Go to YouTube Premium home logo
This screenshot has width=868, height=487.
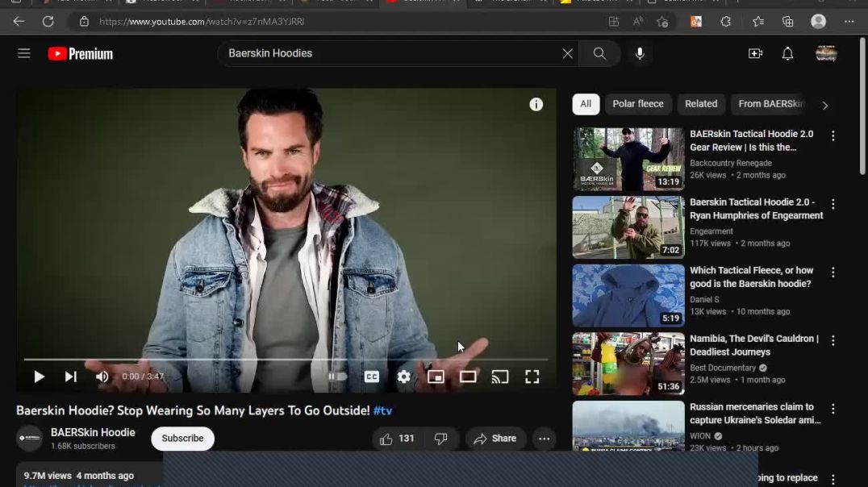click(x=81, y=54)
